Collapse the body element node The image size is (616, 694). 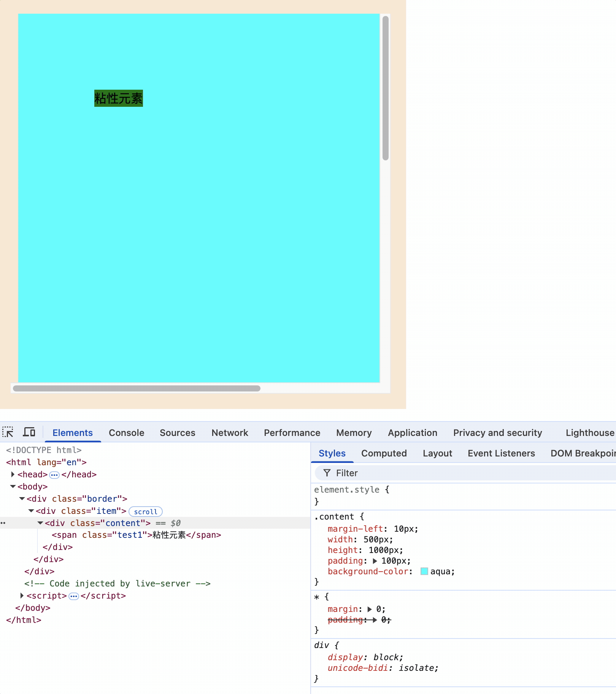(13, 486)
